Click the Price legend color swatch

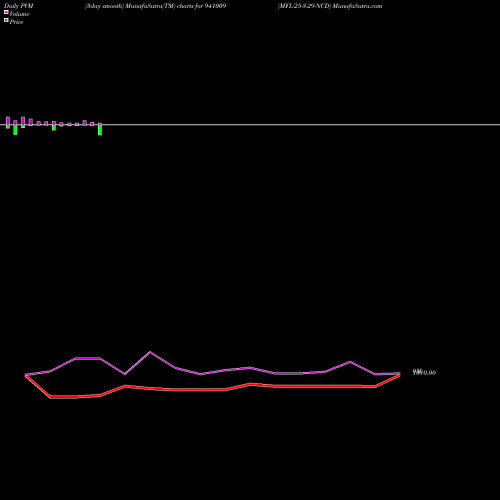[6, 20]
